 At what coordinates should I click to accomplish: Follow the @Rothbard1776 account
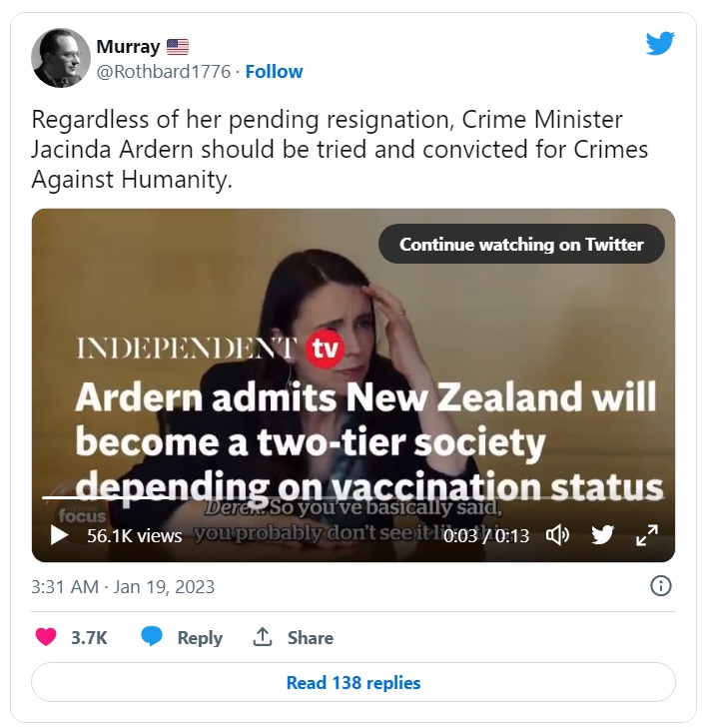pos(274,72)
